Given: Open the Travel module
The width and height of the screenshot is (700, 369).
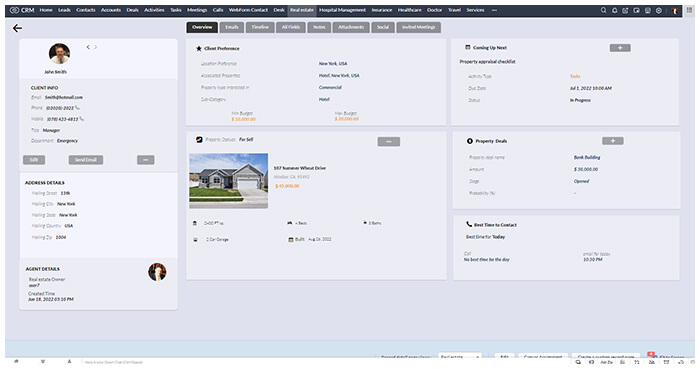Looking at the screenshot, I should 454,10.
